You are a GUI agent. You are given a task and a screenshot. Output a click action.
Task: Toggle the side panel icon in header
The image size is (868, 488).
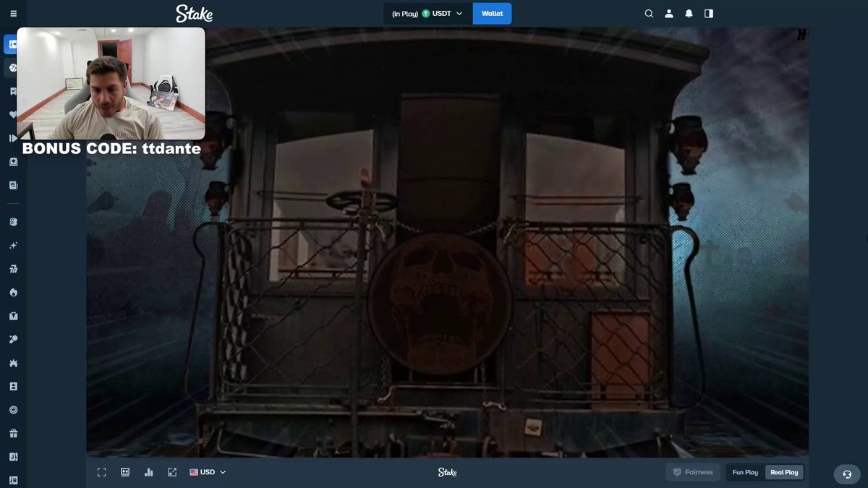pos(709,14)
